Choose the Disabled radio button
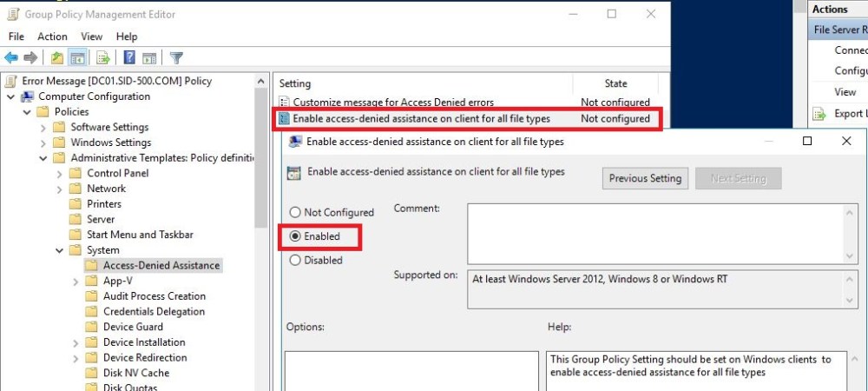 (295, 260)
